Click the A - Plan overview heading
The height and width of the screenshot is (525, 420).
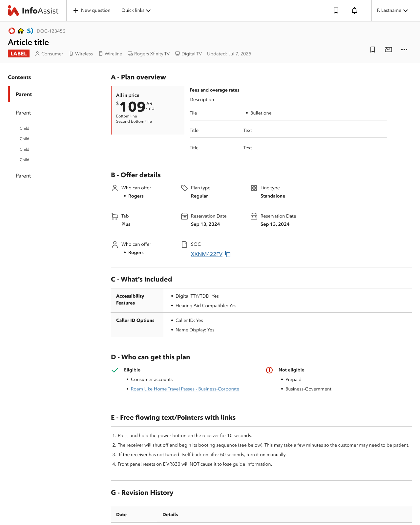[138, 77]
